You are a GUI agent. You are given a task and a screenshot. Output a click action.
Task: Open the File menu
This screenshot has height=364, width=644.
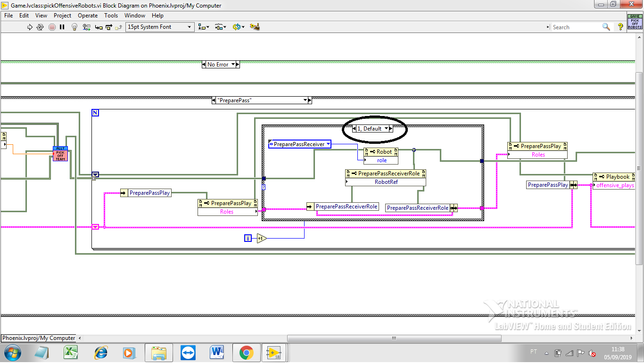8,16
